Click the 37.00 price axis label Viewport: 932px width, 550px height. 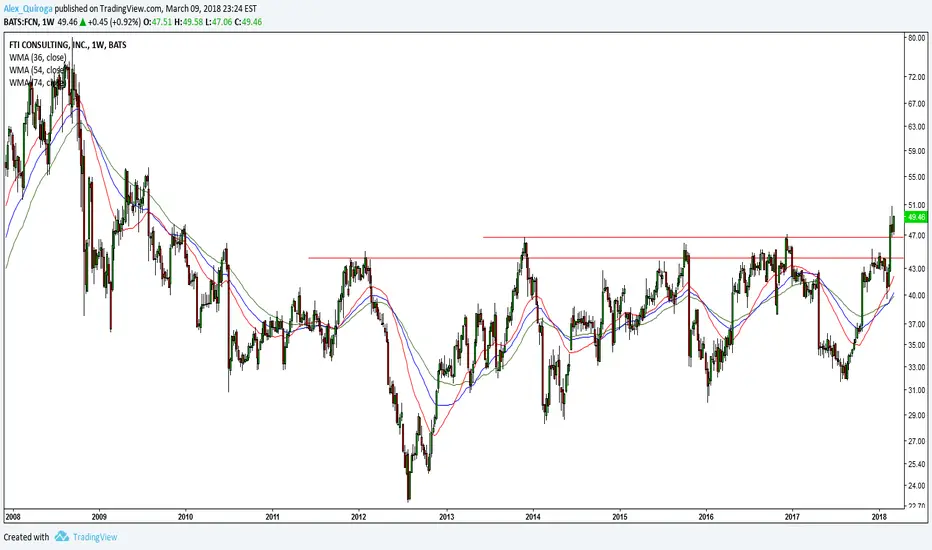917,324
